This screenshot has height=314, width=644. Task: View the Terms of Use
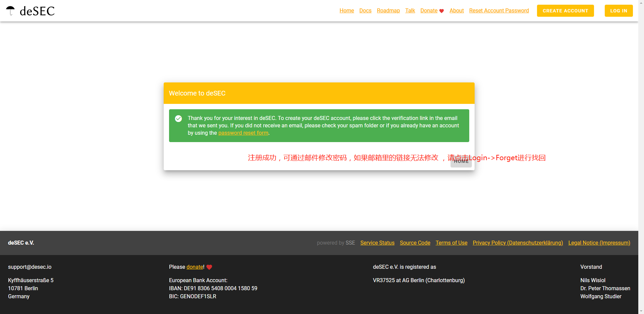(451, 243)
